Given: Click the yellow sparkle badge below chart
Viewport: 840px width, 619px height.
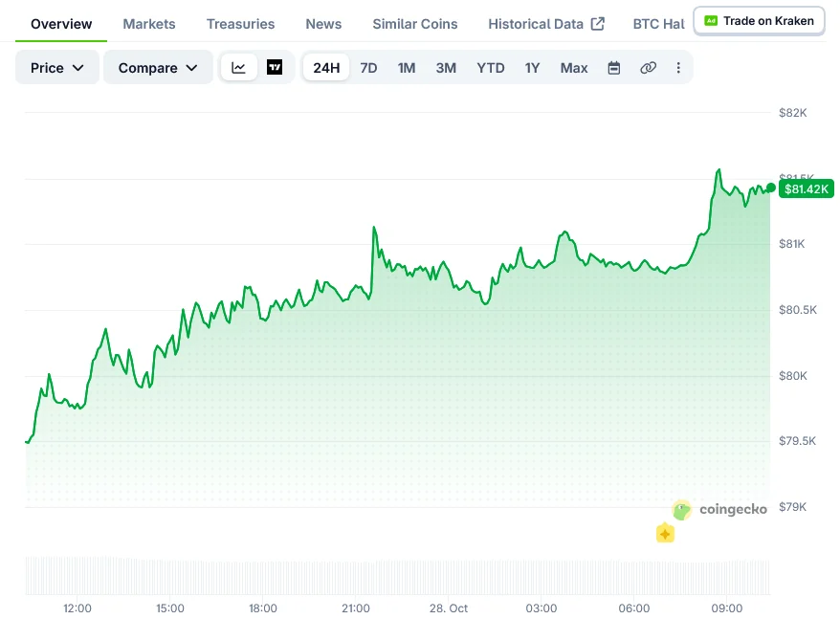Looking at the screenshot, I should 665,533.
